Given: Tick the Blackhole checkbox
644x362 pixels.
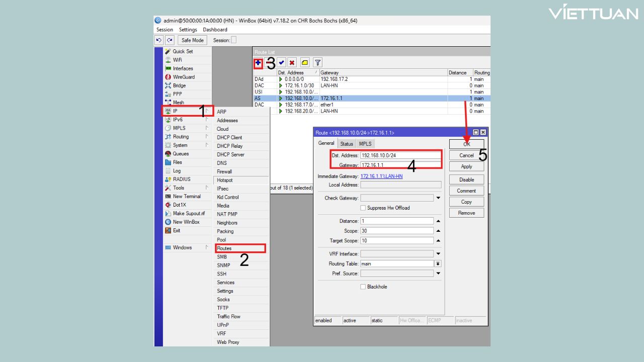Looking at the screenshot, I should pos(363,287).
